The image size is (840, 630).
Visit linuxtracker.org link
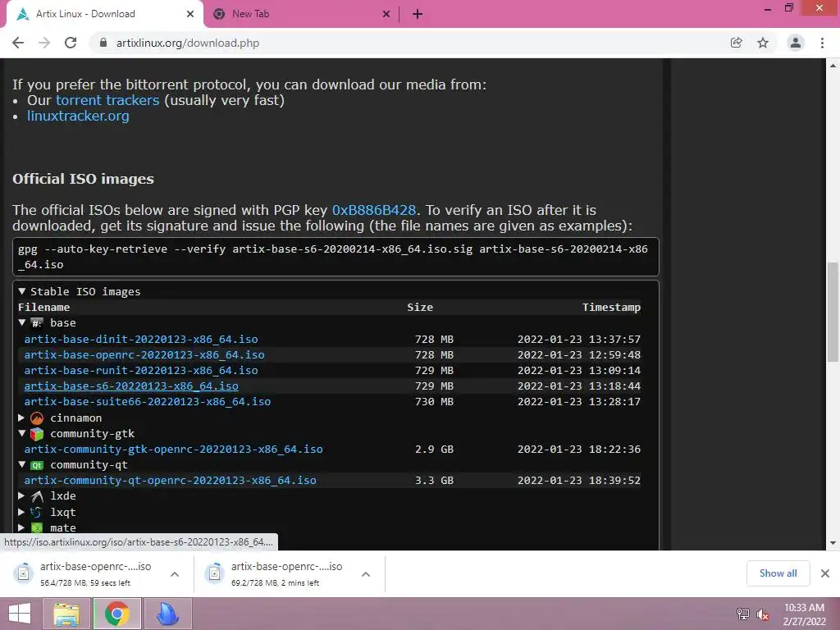tap(78, 116)
